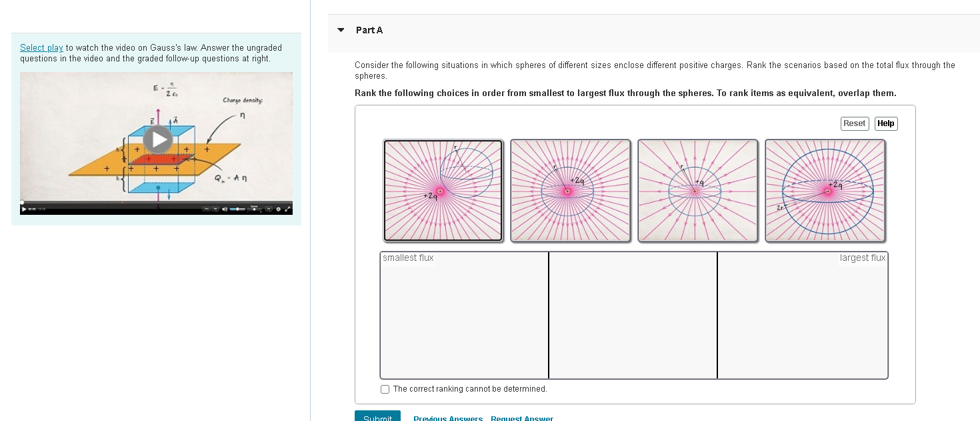Click Previous Answers link
Viewport: 980px width, 421px height.
coord(447,418)
